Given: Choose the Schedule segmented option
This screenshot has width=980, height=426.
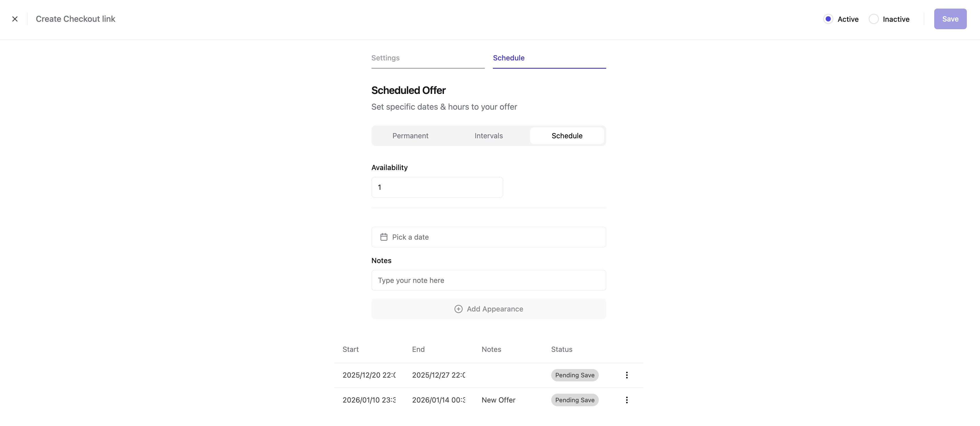Looking at the screenshot, I should pyautogui.click(x=566, y=136).
